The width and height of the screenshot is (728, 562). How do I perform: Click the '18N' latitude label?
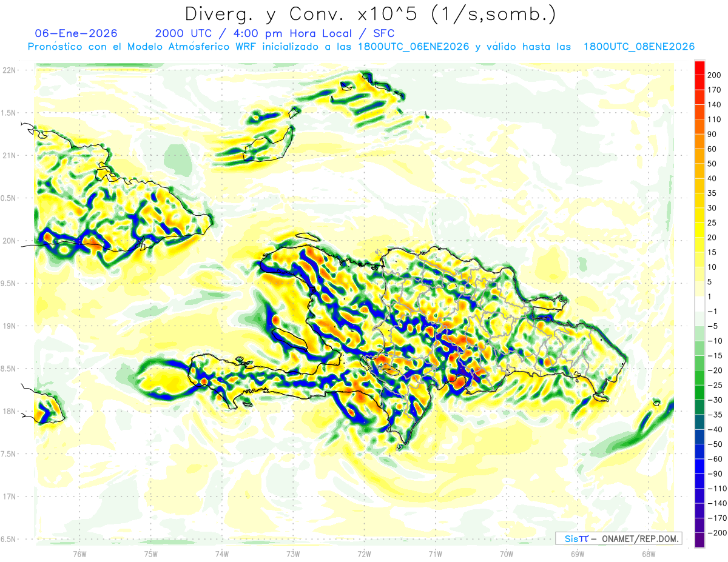point(8,411)
